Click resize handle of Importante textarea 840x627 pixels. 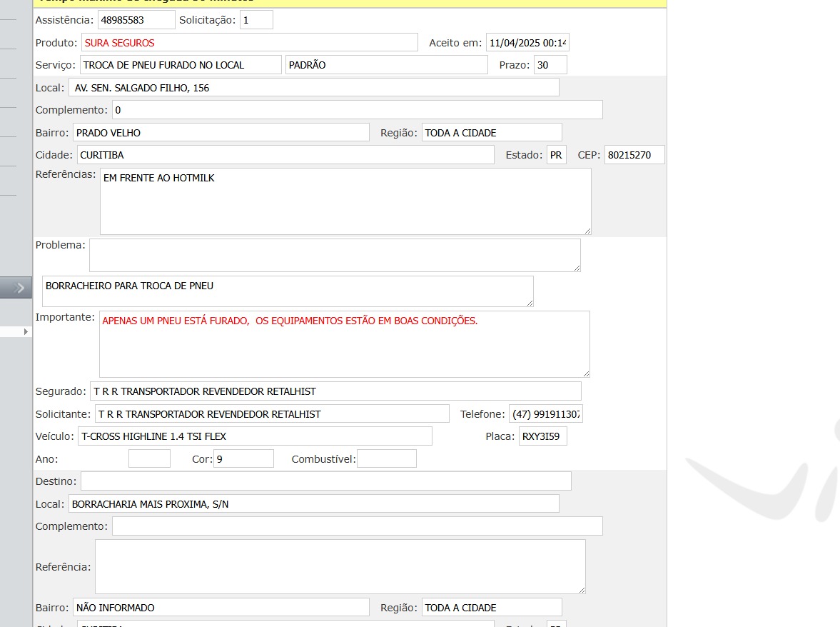point(586,373)
